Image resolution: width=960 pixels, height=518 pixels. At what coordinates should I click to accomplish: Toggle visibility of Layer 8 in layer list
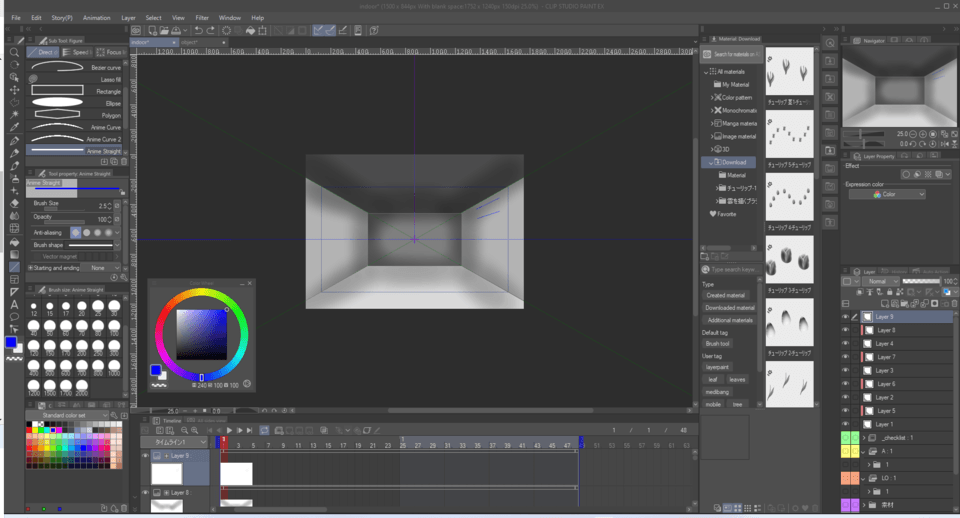click(x=846, y=330)
